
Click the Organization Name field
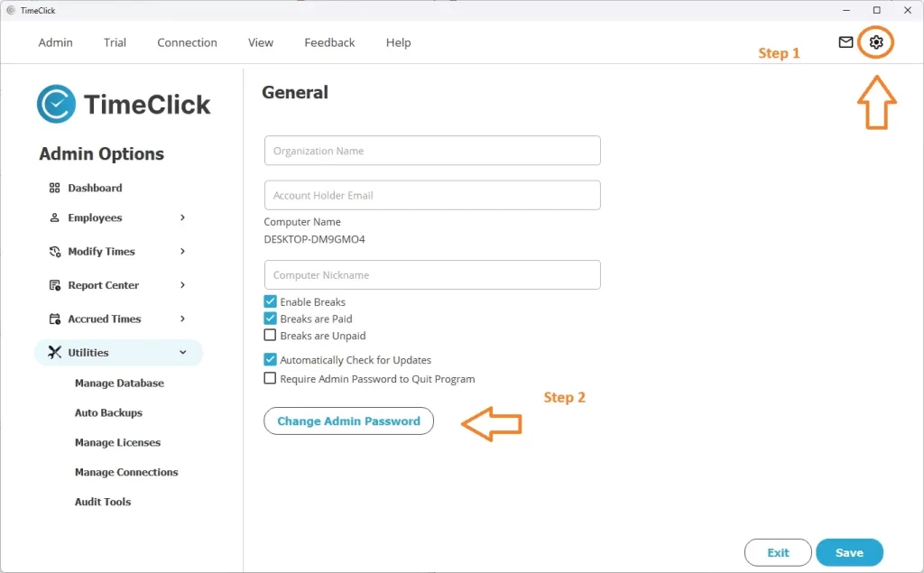pos(431,150)
